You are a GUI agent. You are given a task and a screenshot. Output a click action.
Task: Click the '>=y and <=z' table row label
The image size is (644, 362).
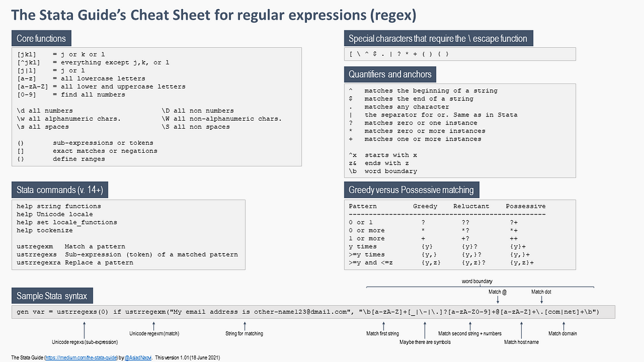click(x=371, y=262)
